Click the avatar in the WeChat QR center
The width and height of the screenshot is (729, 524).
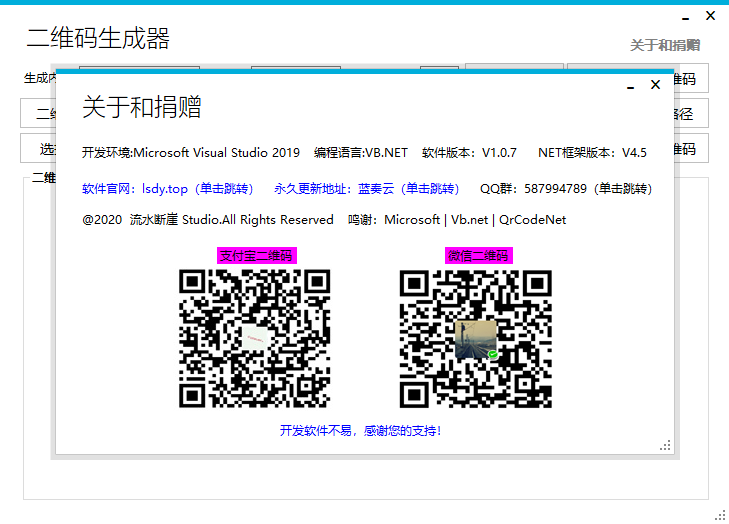(x=475, y=339)
